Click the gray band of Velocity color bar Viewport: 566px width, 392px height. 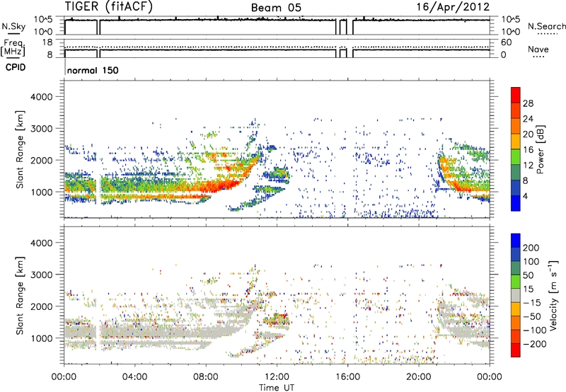point(516,296)
